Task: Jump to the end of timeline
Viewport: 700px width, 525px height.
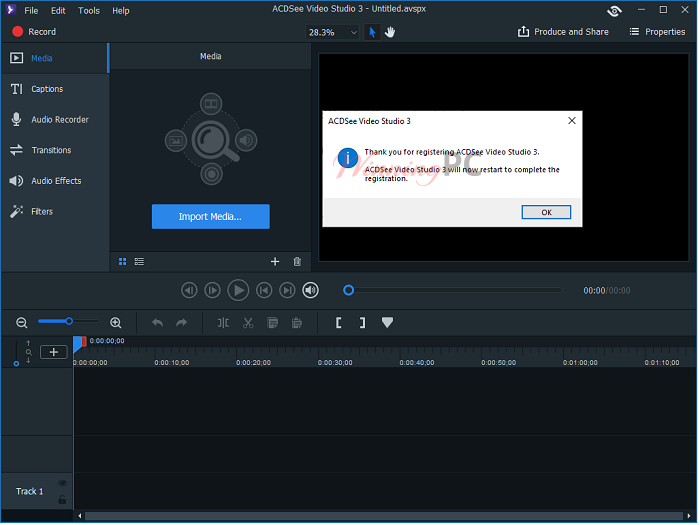Action: 287,291
